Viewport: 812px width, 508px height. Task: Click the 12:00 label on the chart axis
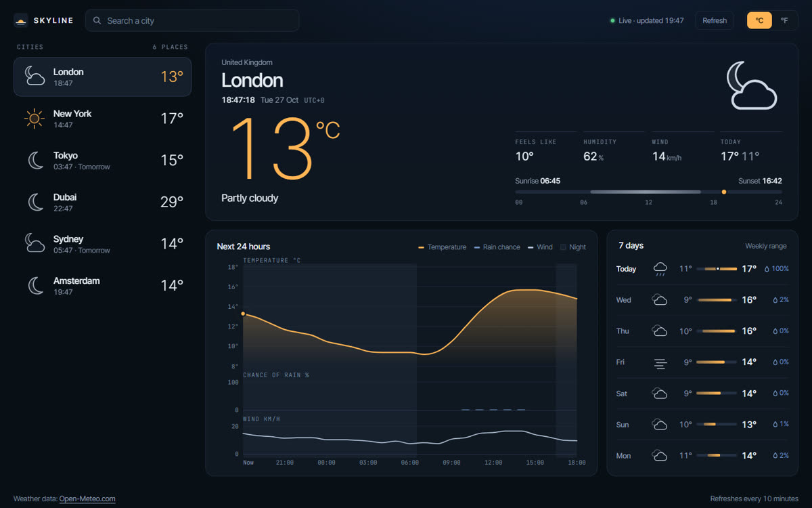[493, 463]
